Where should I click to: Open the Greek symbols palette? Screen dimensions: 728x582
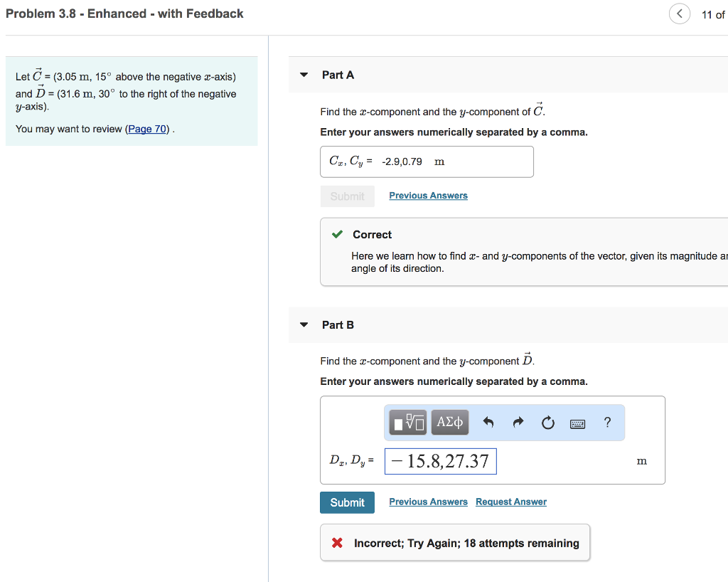click(x=449, y=423)
